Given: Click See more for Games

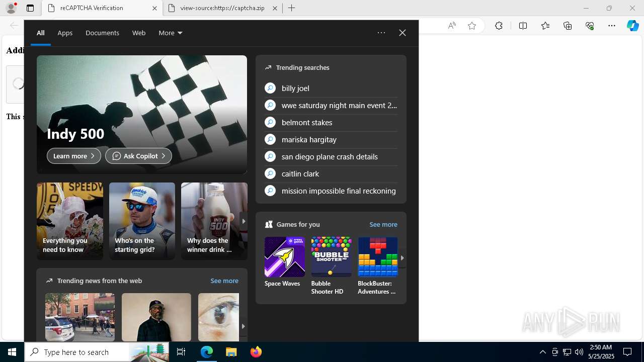Looking at the screenshot, I should (x=383, y=224).
